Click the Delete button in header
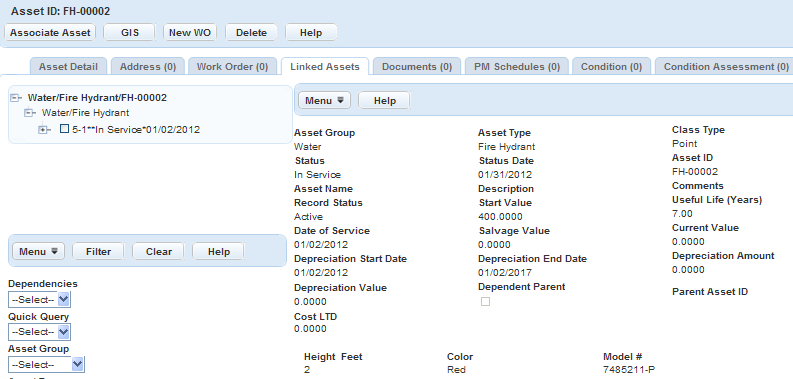Image resolution: width=793 pixels, height=379 pixels. [x=251, y=32]
